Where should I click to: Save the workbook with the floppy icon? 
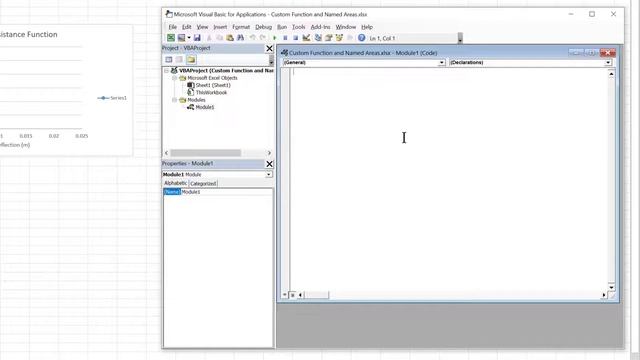click(197, 38)
